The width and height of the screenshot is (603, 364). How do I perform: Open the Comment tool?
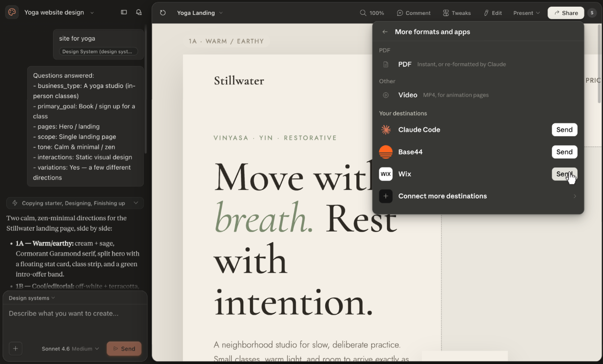coord(414,13)
